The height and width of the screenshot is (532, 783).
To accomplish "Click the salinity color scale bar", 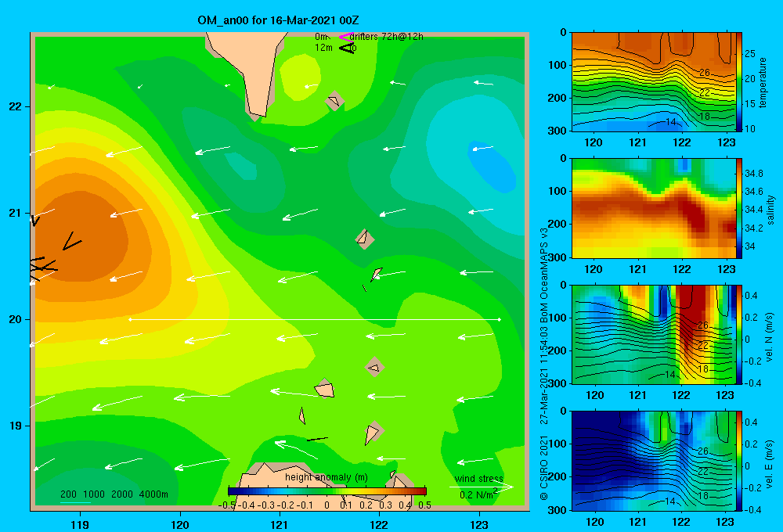I will (739, 208).
